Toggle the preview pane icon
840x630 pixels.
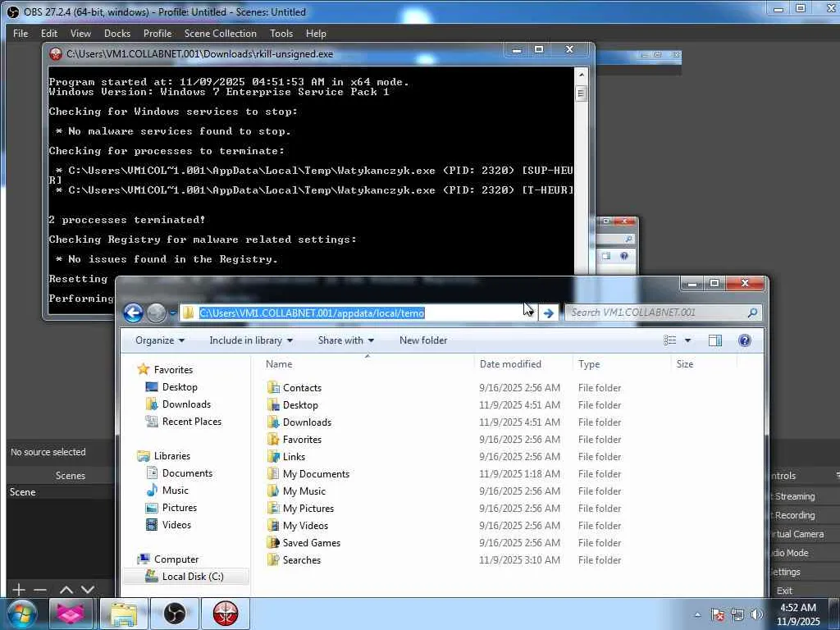click(x=715, y=340)
